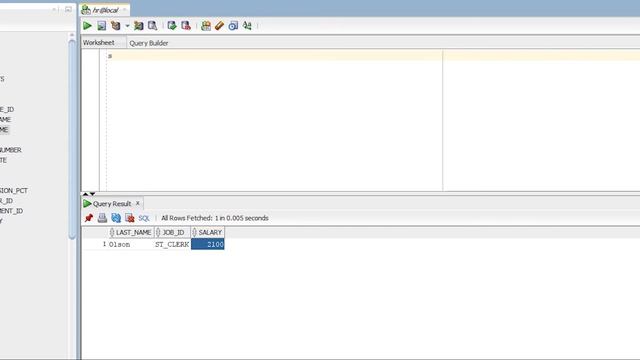
Task: Refresh the query result
Action: [116, 218]
